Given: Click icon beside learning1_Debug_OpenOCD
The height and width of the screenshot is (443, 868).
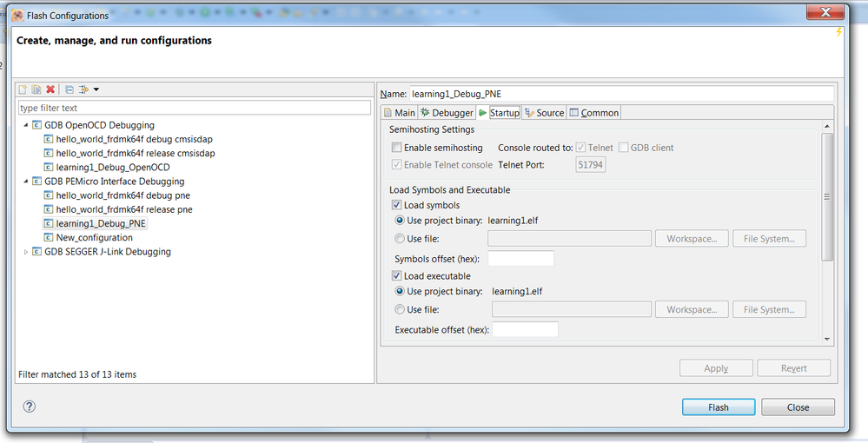Looking at the screenshot, I should 49,168.
